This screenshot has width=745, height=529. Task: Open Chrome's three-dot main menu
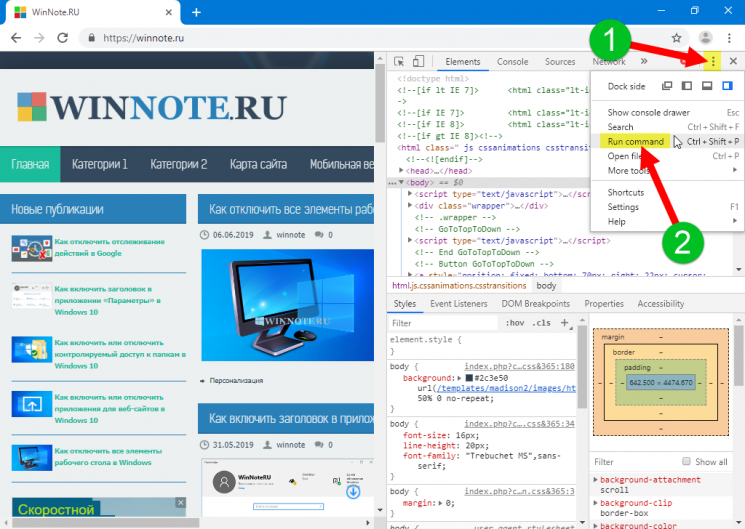pos(729,38)
